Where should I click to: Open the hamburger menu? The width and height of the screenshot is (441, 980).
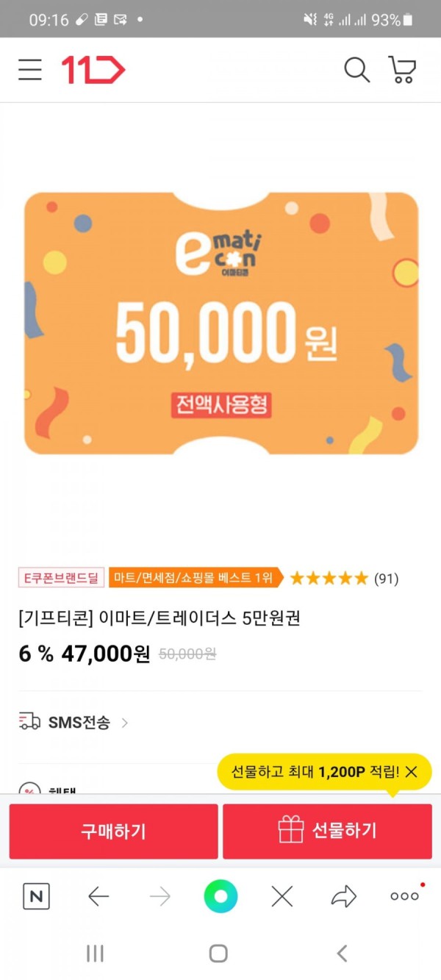30,70
